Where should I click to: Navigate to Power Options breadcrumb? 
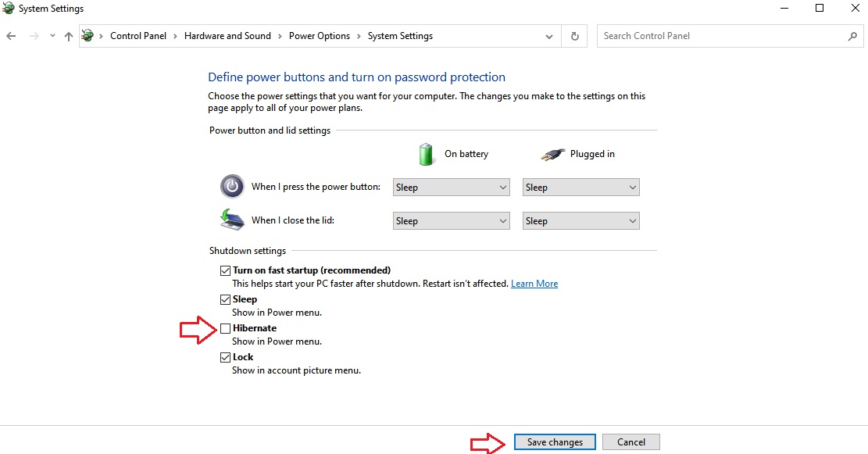[x=320, y=36]
